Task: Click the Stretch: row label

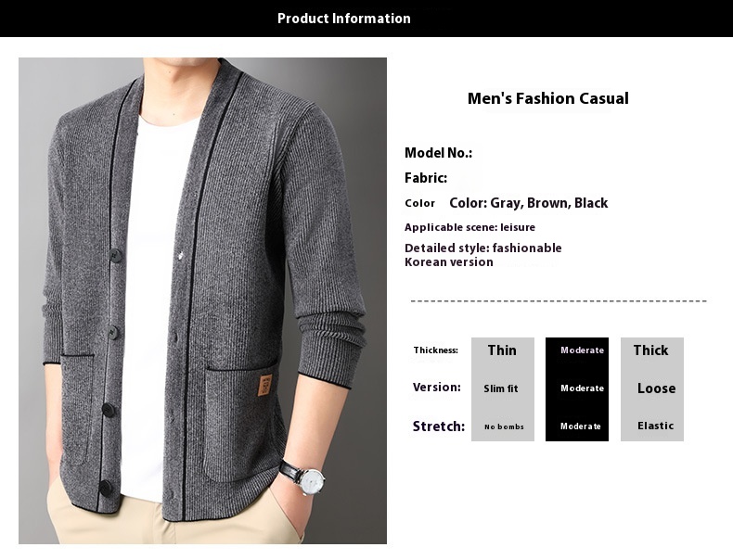Action: 438,426
